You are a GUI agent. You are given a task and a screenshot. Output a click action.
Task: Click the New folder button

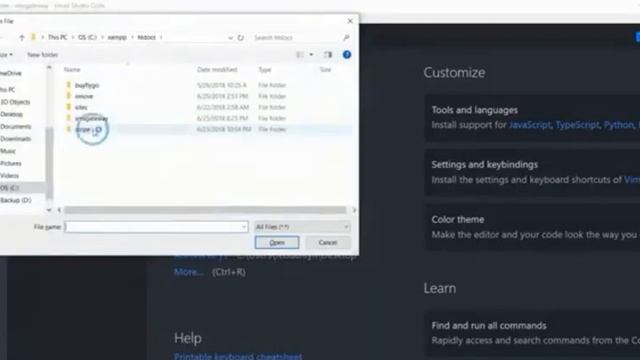(42, 55)
